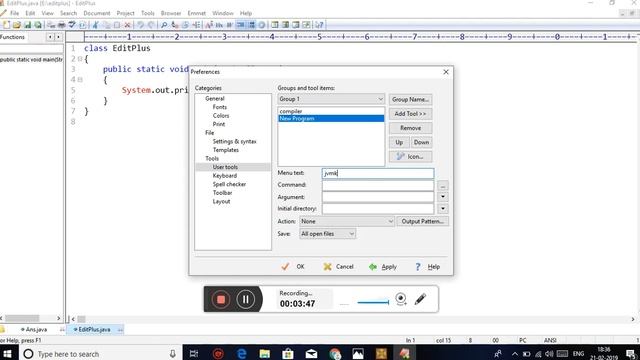Click the Argument input field
Image resolution: width=640 pixels, height=360 pixels.
point(378,197)
